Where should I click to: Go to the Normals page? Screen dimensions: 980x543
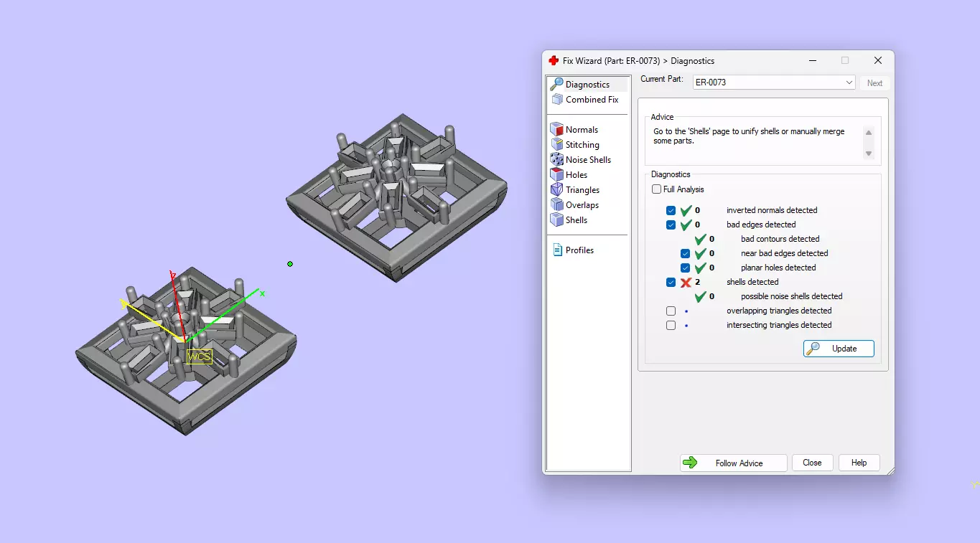[582, 129]
